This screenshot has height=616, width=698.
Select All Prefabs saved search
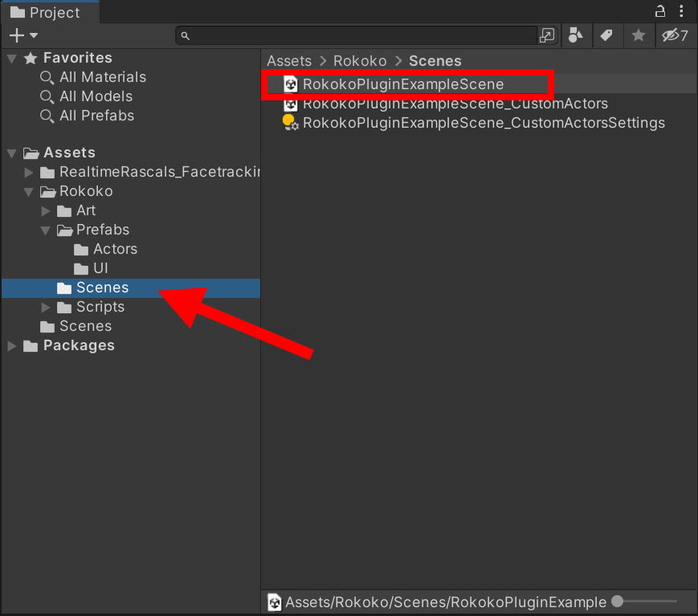(x=88, y=116)
